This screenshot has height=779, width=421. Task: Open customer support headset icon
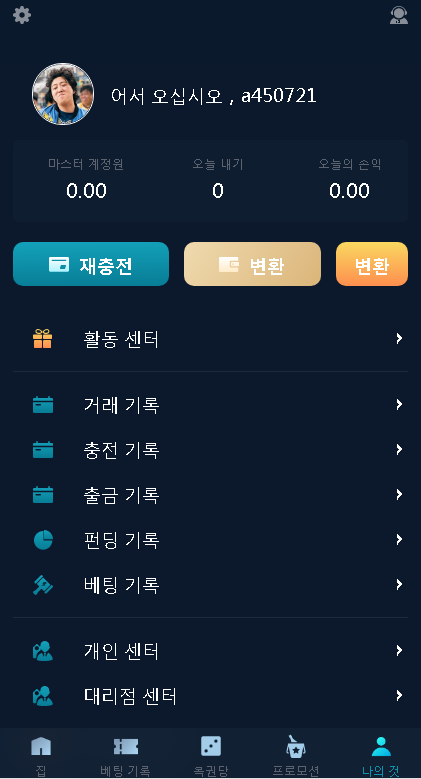tap(399, 15)
